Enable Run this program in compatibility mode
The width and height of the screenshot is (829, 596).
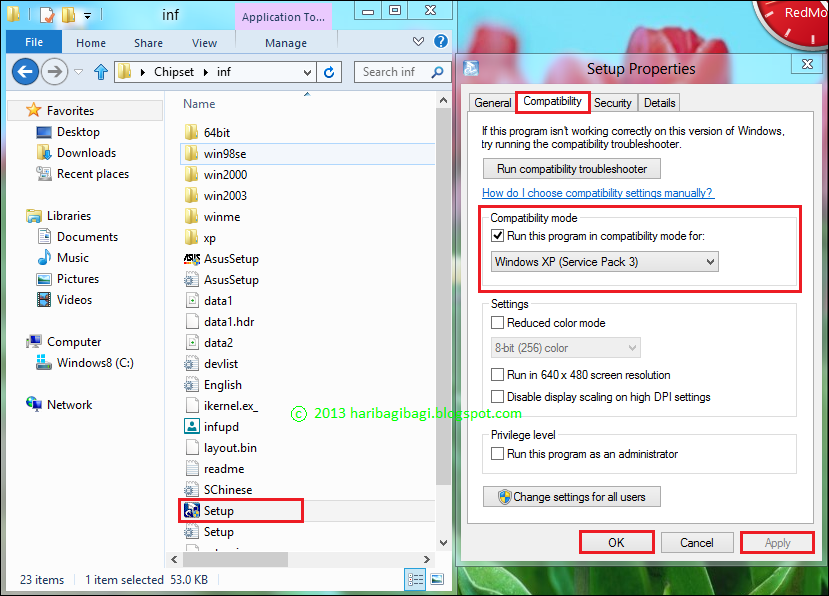tap(497, 236)
